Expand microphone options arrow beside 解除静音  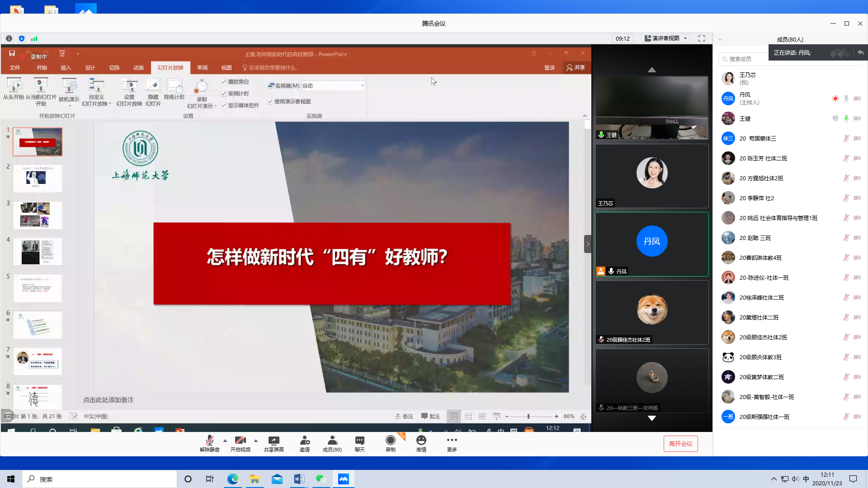225,441
